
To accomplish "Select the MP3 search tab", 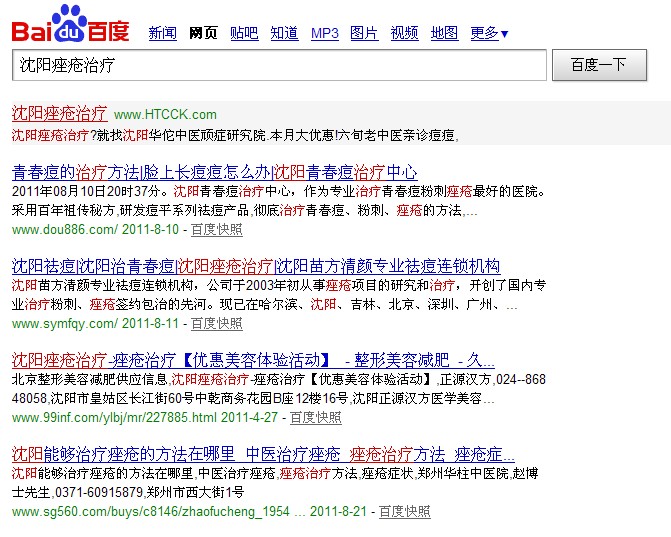I will pos(324,34).
